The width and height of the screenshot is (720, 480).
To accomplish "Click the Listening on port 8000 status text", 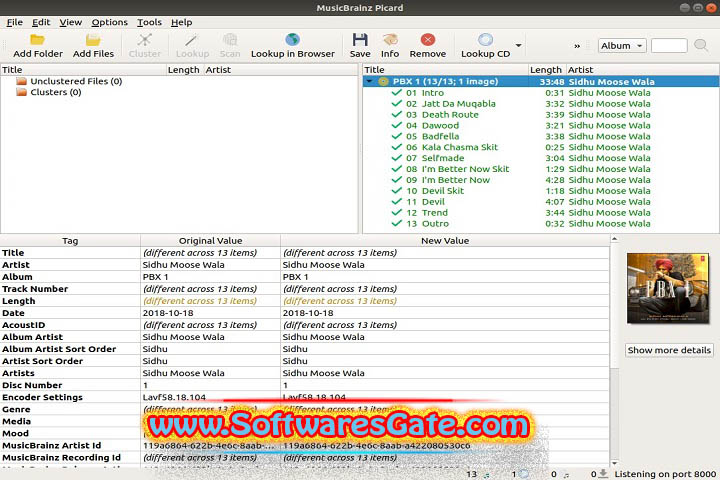I will pyautogui.click(x=665, y=474).
